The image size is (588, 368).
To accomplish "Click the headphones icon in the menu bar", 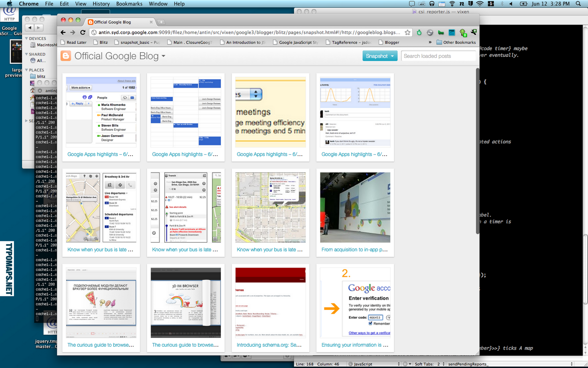I will click(432, 4).
